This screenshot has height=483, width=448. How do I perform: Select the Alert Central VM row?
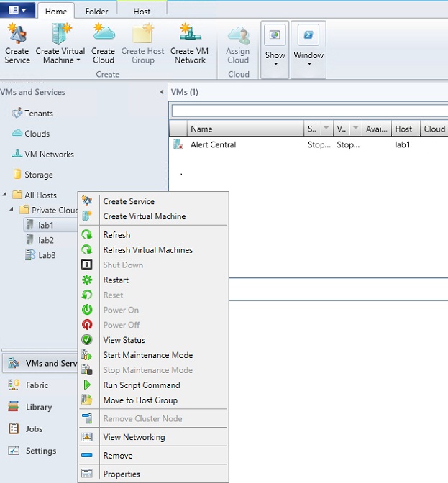(308, 144)
